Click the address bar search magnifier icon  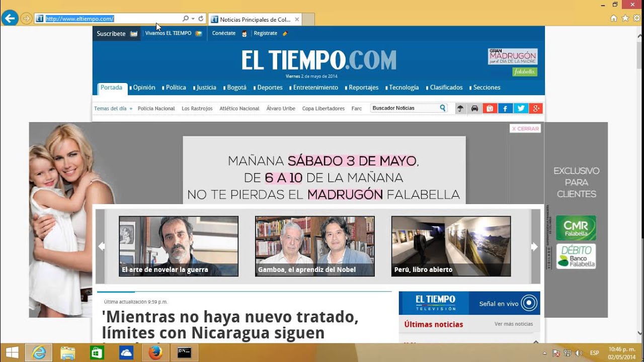click(x=185, y=19)
